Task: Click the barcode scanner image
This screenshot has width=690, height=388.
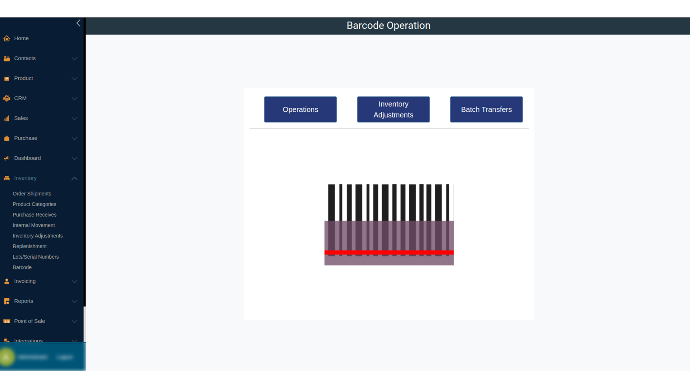Action: (389, 224)
